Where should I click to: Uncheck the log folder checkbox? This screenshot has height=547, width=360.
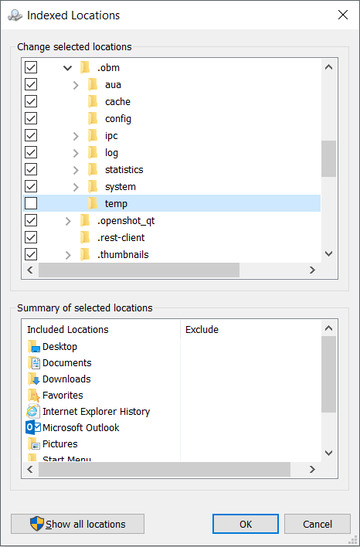pyautogui.click(x=31, y=152)
